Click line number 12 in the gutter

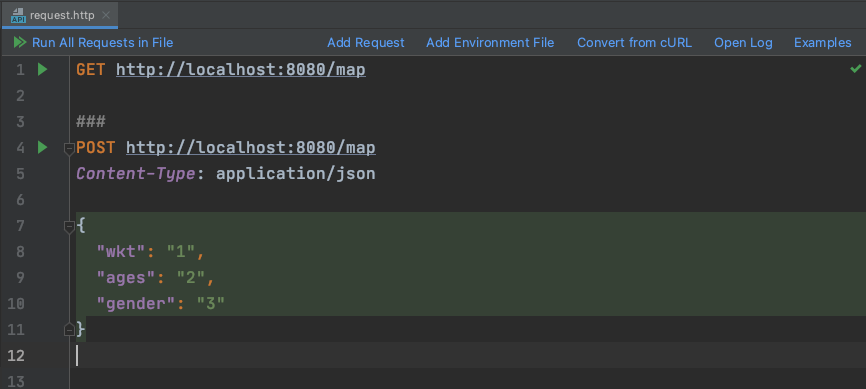click(16, 356)
